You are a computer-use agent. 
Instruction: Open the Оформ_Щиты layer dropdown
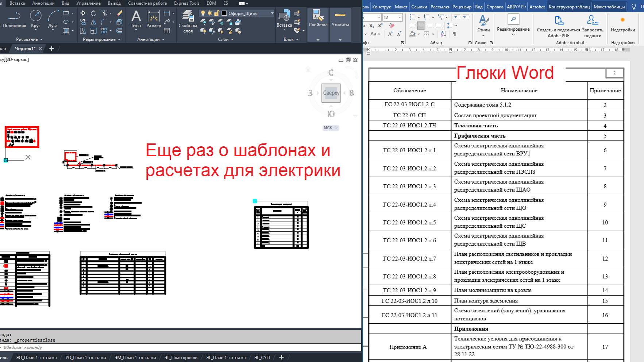point(271,13)
